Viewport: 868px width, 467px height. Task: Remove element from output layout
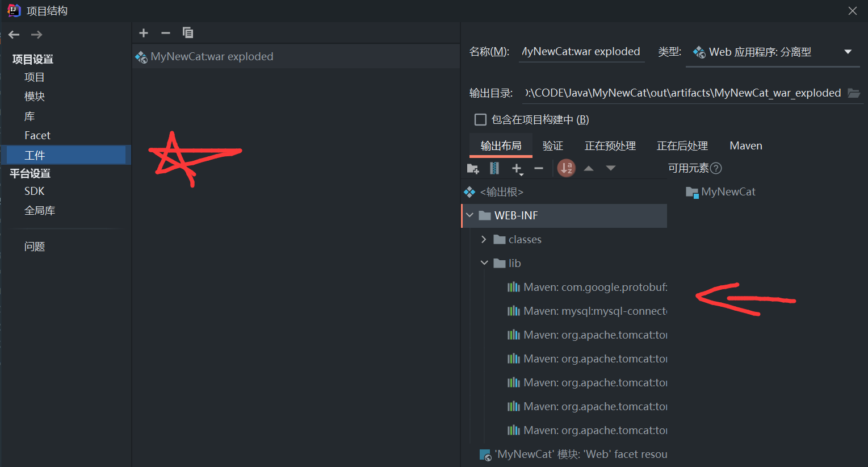(539, 168)
